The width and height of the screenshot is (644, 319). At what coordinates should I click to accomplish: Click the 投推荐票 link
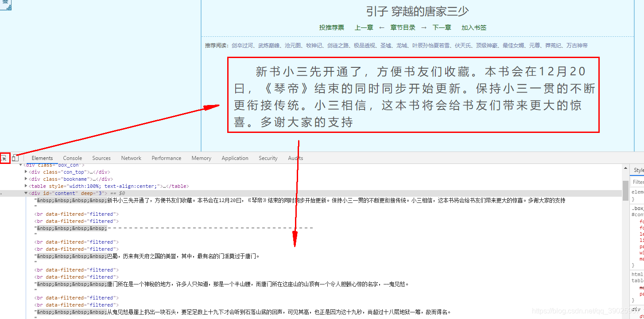pos(332,27)
